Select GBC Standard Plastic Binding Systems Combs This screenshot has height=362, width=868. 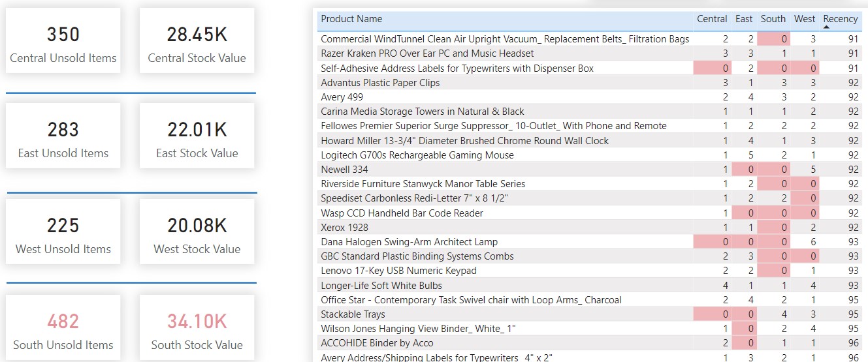[417, 256]
